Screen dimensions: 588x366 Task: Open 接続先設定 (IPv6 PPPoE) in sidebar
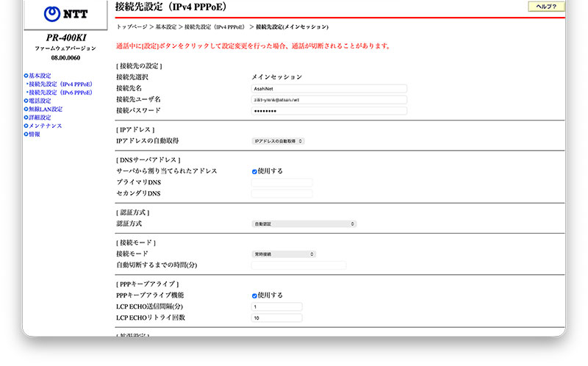click(61, 93)
